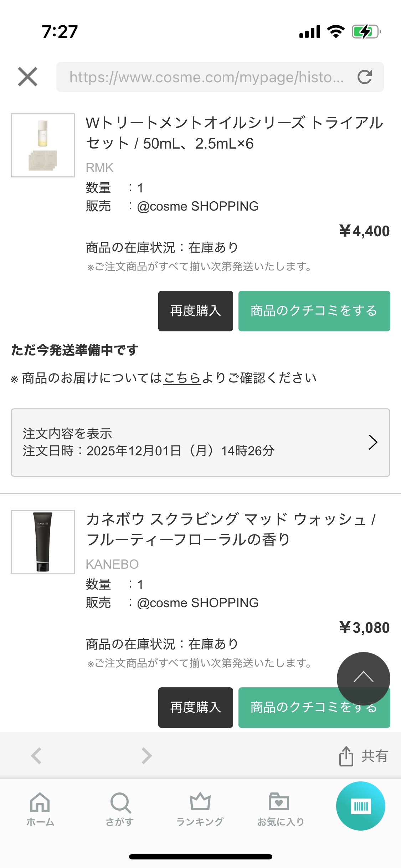Open Kanebo mud wash product thumbnail

43,542
